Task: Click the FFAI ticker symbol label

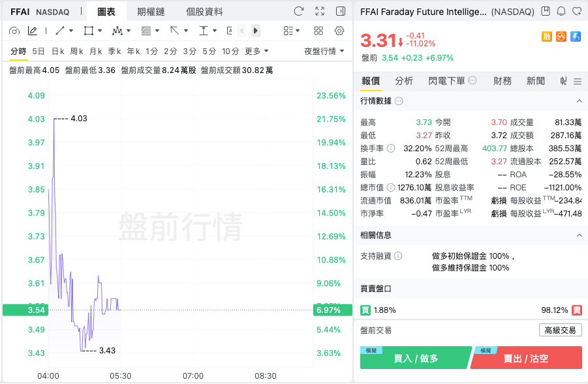Action: point(20,12)
